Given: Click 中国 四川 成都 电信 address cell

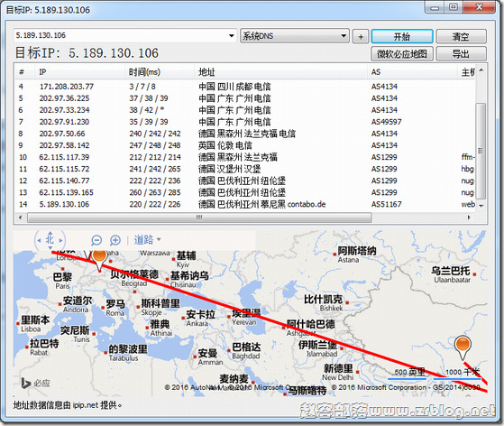Looking at the screenshot, I should click(234, 87).
